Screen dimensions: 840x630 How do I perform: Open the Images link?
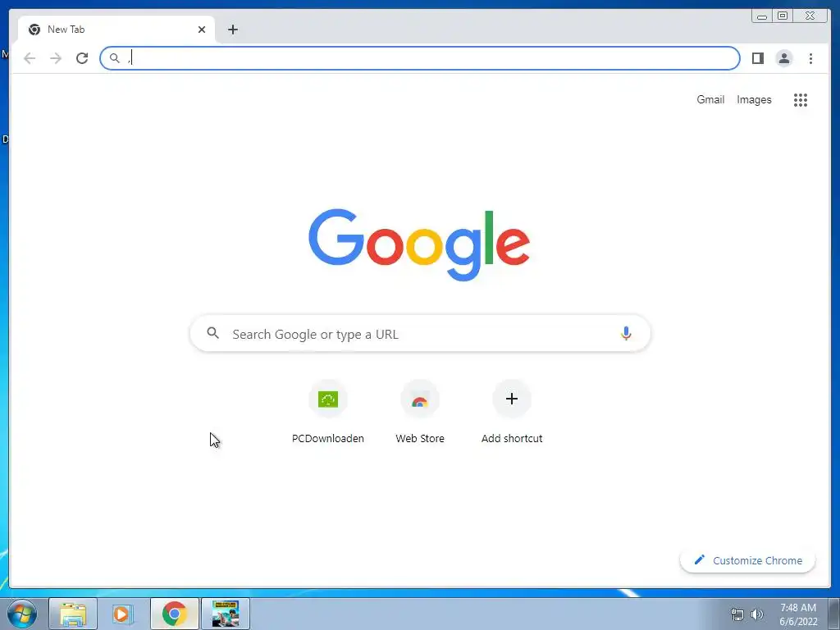tap(754, 99)
